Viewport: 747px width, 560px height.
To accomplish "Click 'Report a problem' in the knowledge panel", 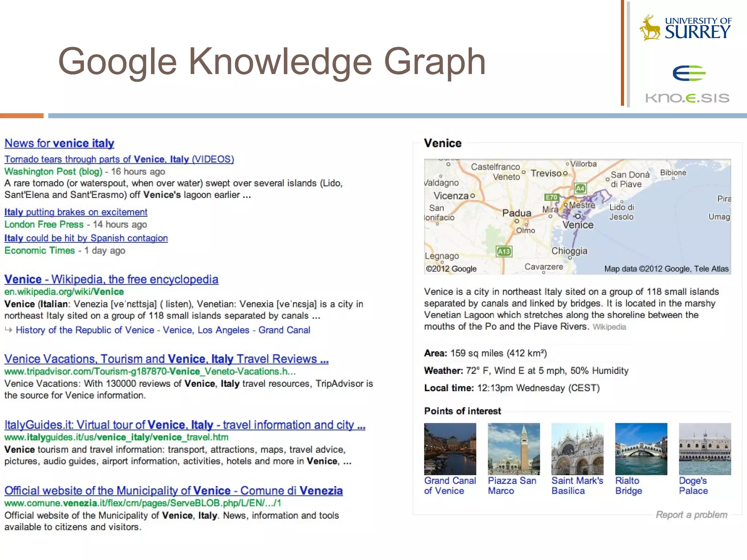I will [x=691, y=515].
